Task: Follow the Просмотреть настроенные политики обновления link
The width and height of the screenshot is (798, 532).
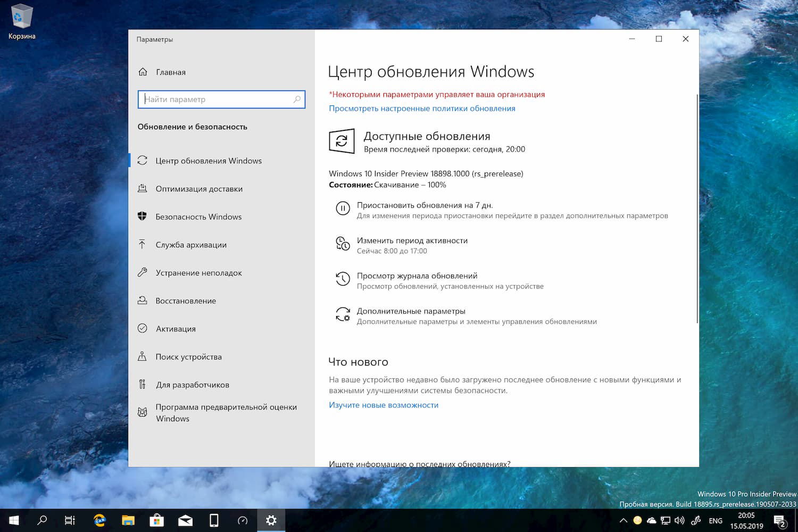Action: pos(422,108)
